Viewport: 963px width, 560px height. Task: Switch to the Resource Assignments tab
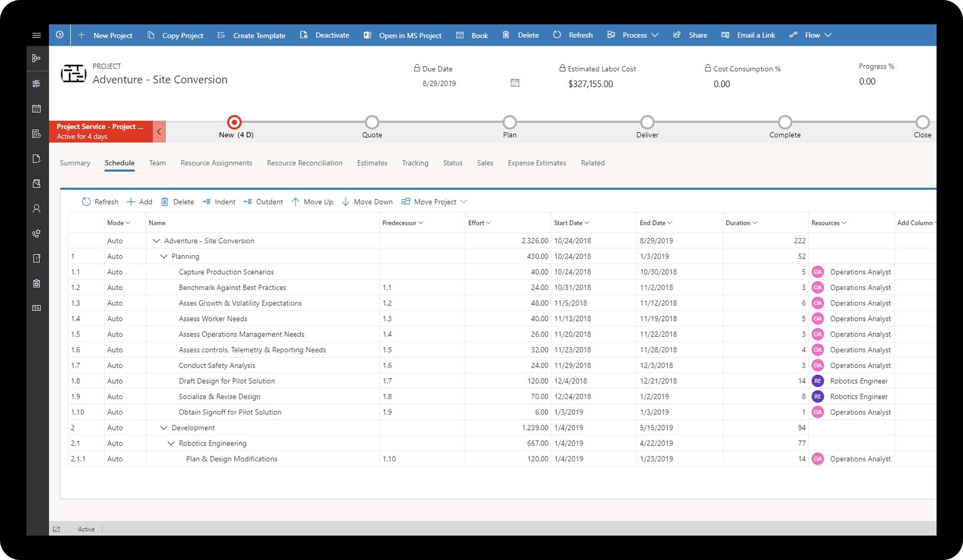pyautogui.click(x=216, y=163)
